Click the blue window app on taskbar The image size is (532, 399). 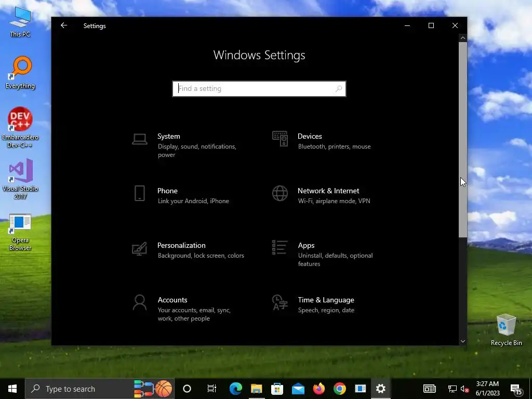[361, 389]
